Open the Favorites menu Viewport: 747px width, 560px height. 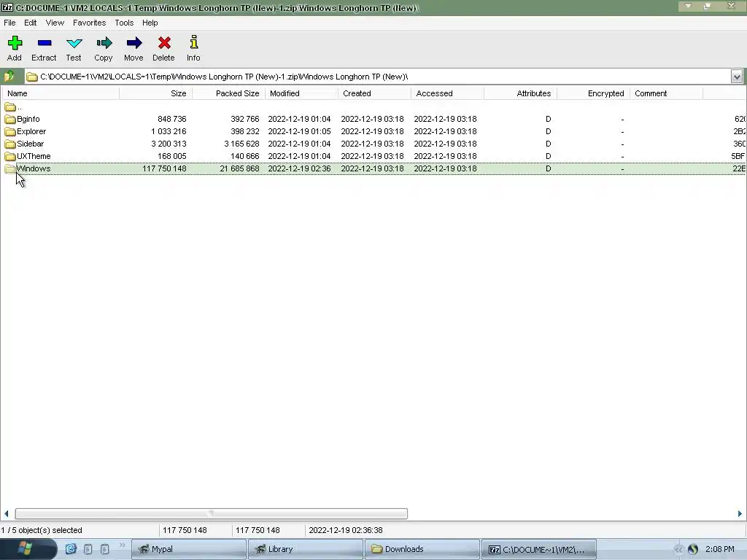90,23
